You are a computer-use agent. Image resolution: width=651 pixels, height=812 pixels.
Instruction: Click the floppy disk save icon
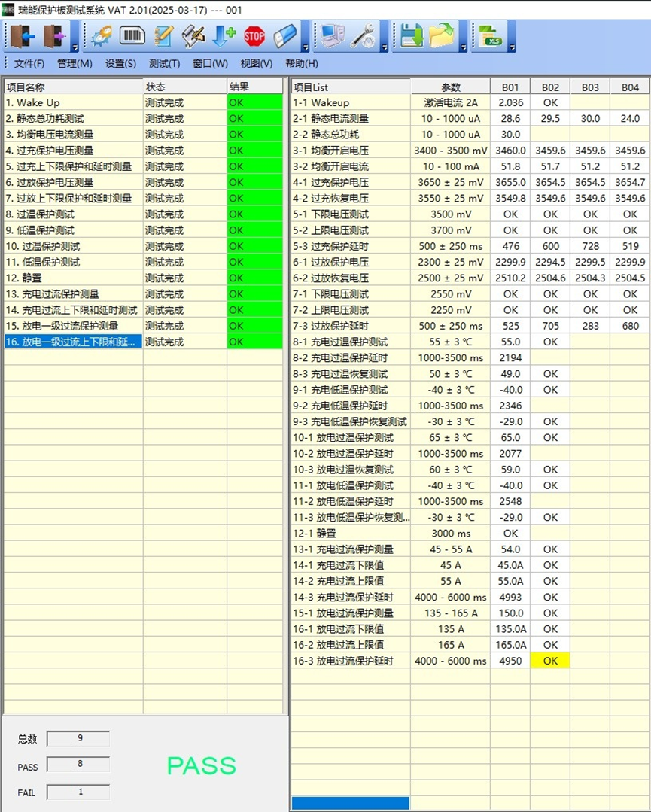click(412, 36)
